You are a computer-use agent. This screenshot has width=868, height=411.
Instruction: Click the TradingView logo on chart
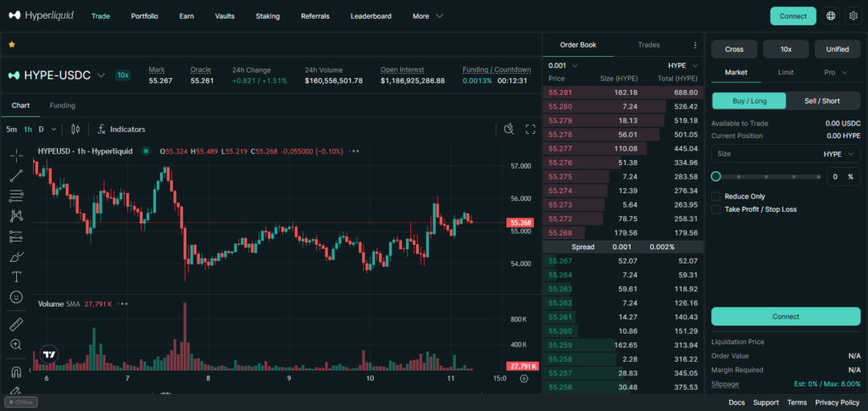coord(50,354)
